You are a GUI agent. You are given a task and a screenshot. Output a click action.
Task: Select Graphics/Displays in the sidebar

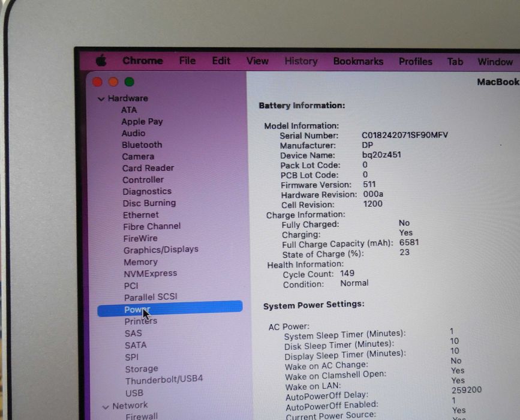161,250
